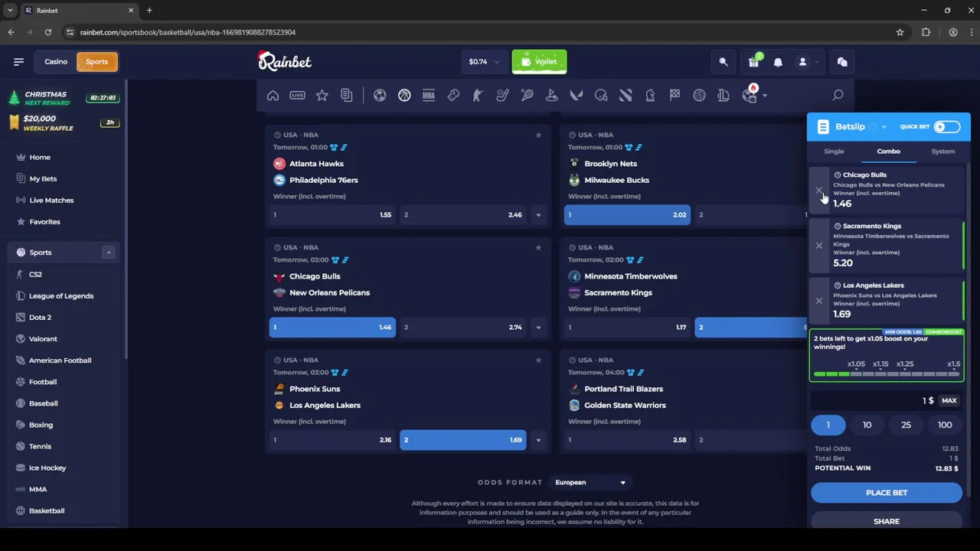This screenshot has height=551, width=980.
Task: Select the golf flag icon
Action: pos(551,96)
